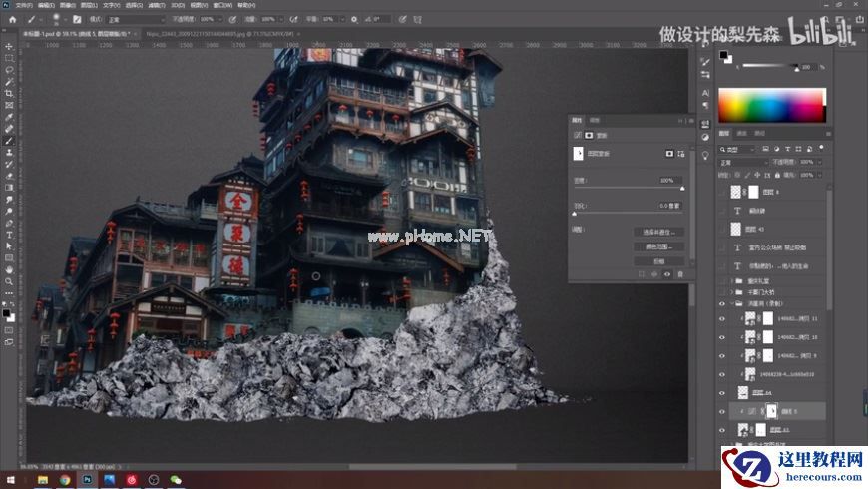The image size is (868, 489).
Task: Select the Path Selection tool
Action: pyautogui.click(x=9, y=246)
